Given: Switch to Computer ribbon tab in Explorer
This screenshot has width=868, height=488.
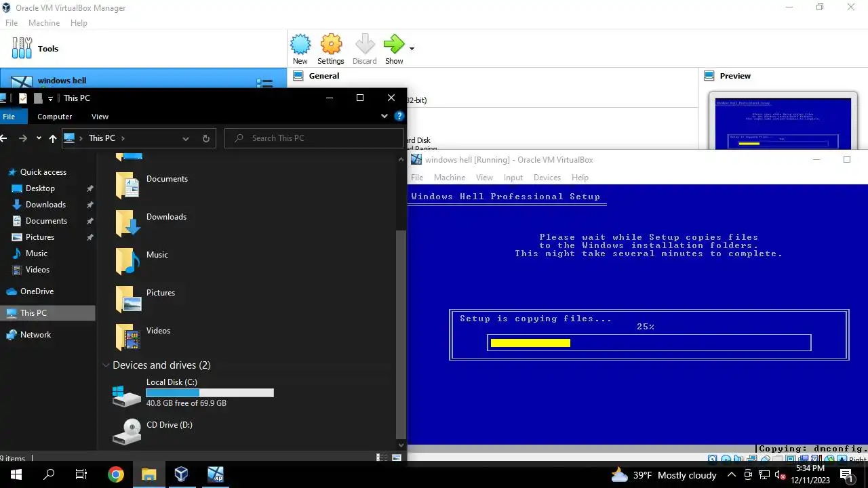Looking at the screenshot, I should click(x=55, y=117).
